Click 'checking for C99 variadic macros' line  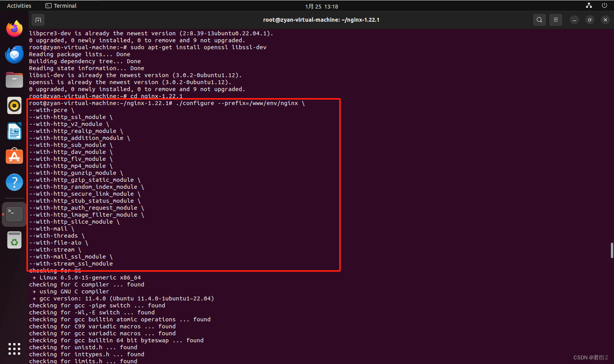pos(102,326)
